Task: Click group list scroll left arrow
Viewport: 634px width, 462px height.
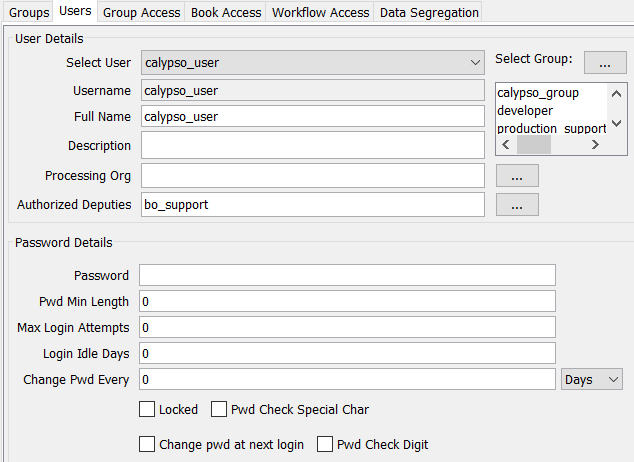Action: (x=506, y=144)
